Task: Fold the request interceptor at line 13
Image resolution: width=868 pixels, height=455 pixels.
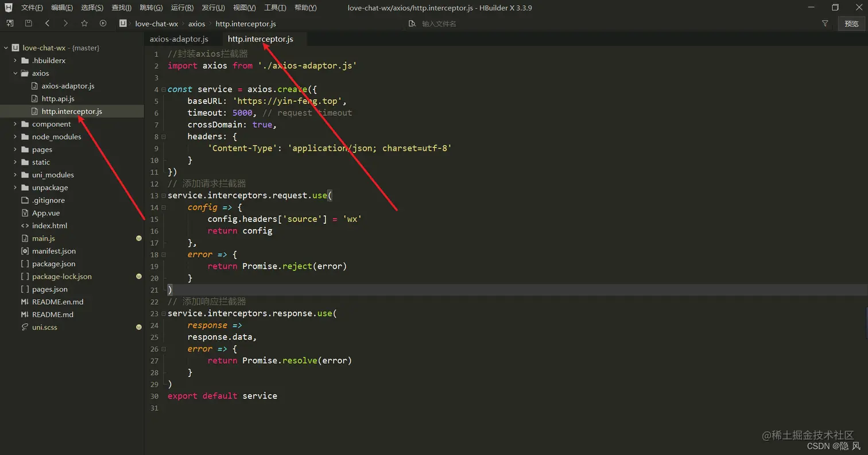Action: [x=164, y=196]
